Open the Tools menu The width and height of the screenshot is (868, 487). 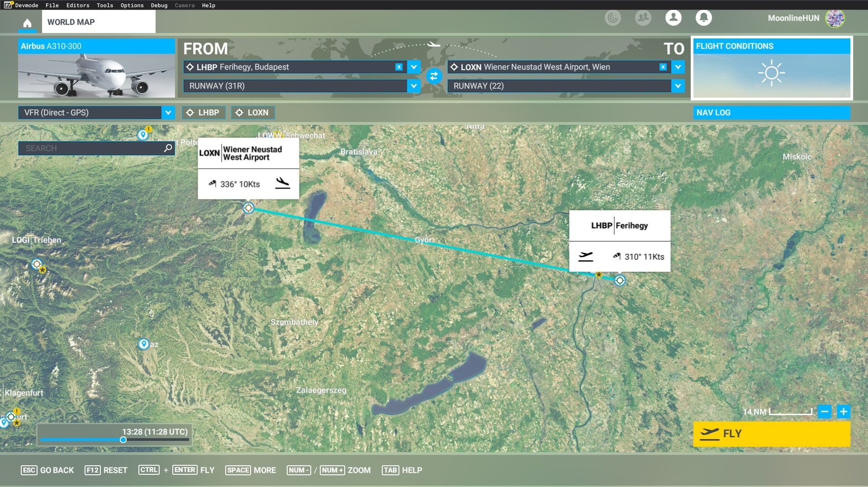pos(104,5)
